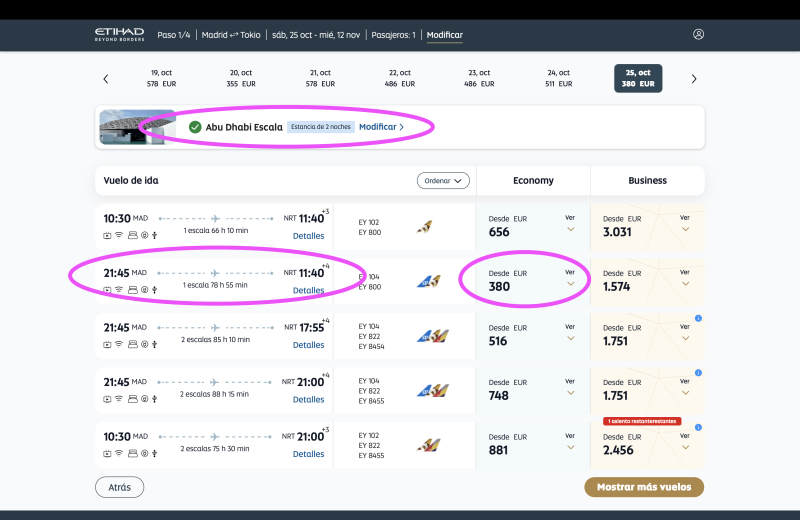
Task: Select the 20, oct 355 EUR date
Action: 241,78
